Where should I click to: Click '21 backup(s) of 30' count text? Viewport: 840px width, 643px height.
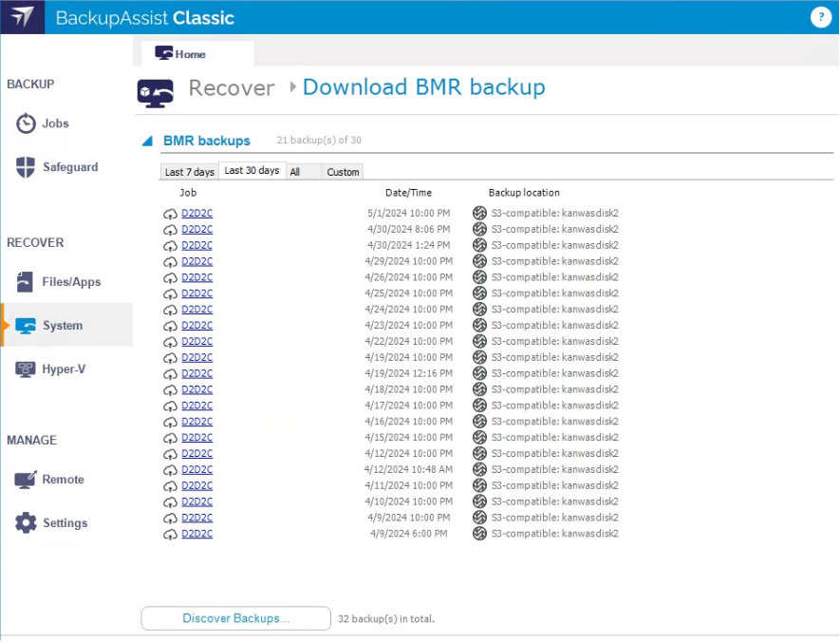tap(319, 141)
